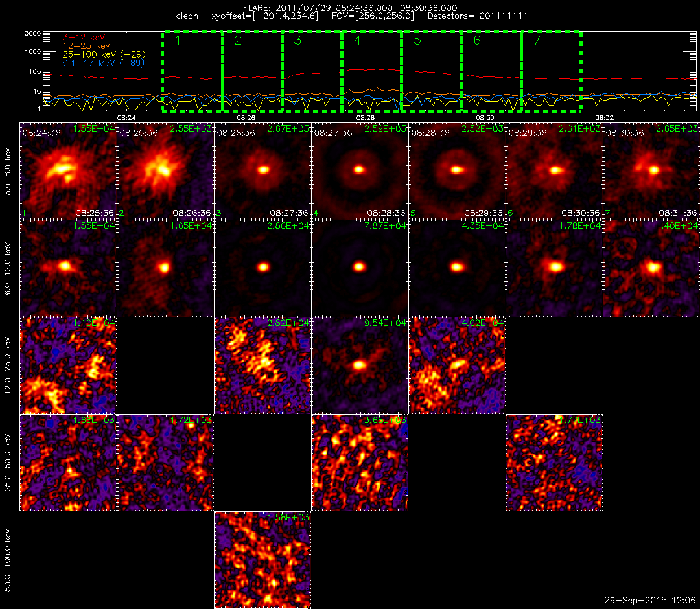Open the 50.0-100.0 keV image labeled 1.58E+03
Screen dimensions: 700x609
click(x=262, y=560)
